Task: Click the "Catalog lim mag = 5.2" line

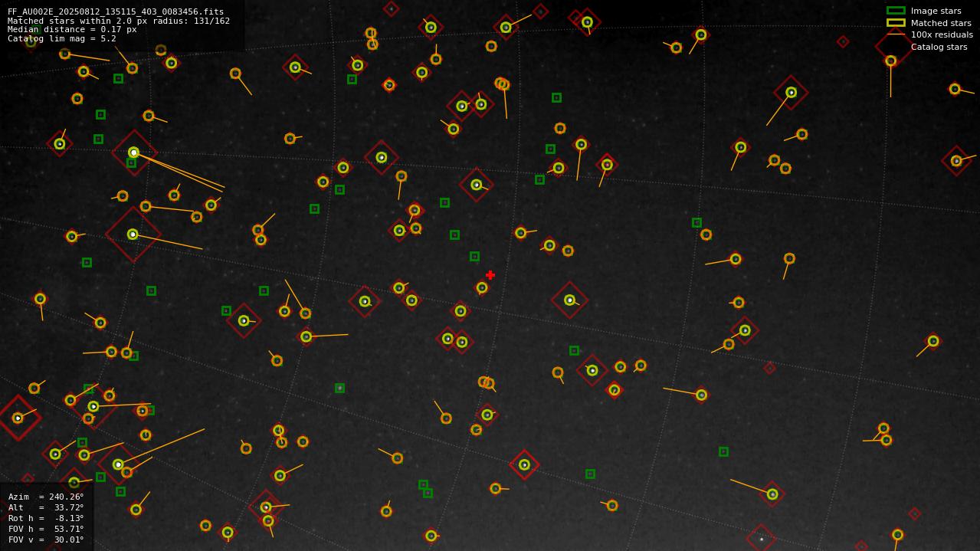Action: coord(62,38)
